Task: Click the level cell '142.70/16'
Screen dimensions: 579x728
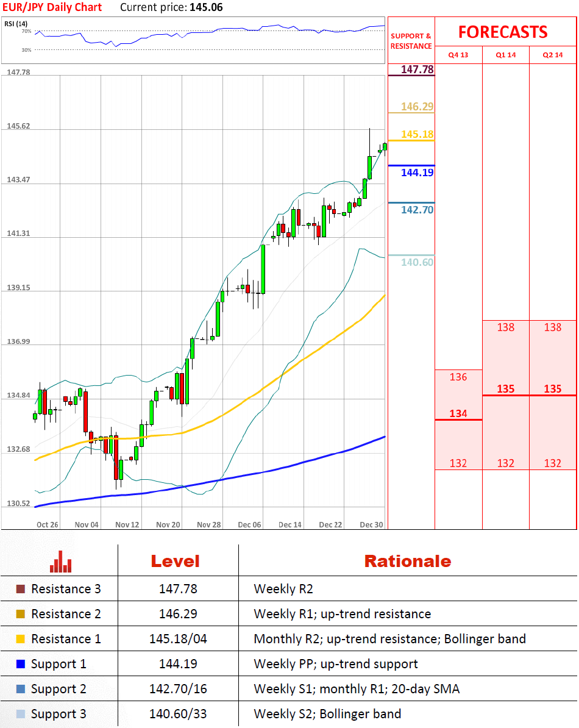Action: click(178, 689)
